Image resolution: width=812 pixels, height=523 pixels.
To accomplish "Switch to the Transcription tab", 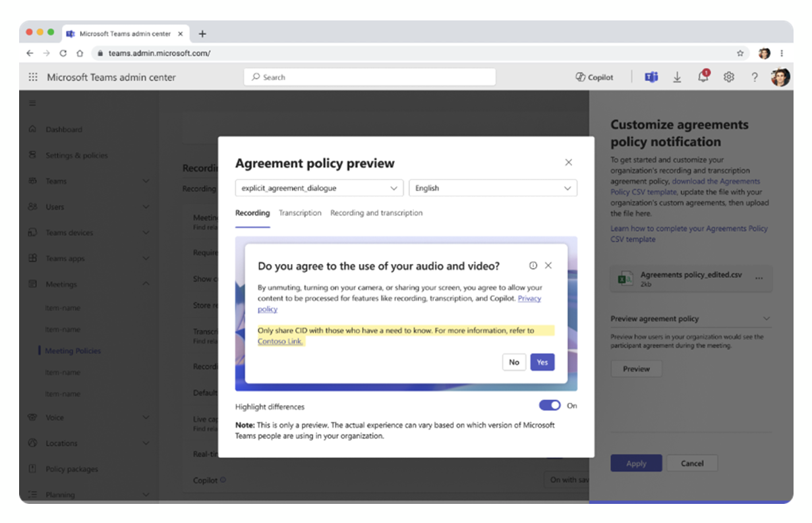I will 300,213.
